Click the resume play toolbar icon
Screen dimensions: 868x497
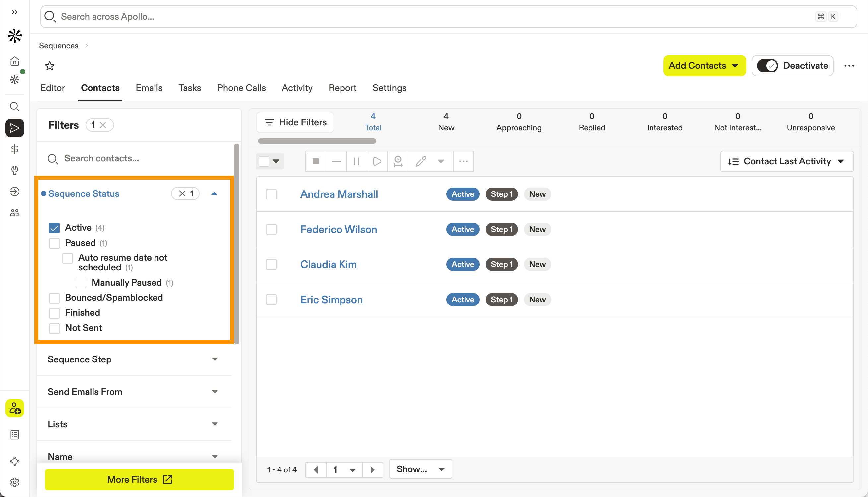coord(377,161)
